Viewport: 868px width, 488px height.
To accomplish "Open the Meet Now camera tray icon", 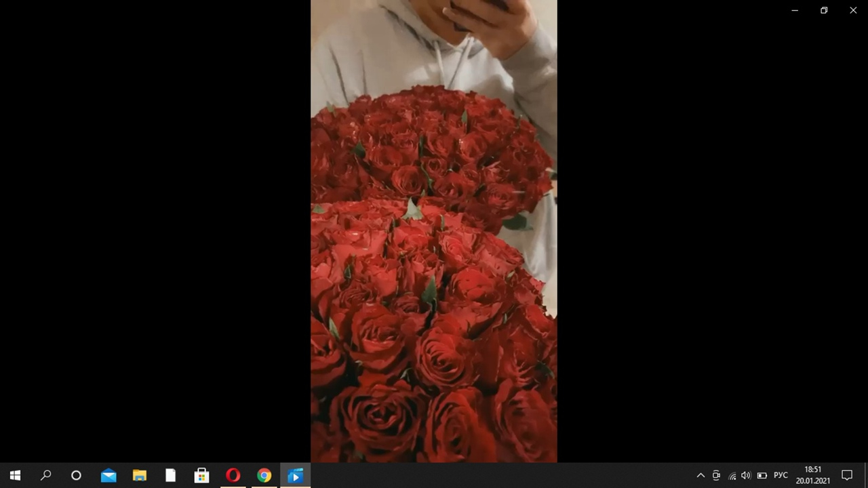I will tap(716, 476).
